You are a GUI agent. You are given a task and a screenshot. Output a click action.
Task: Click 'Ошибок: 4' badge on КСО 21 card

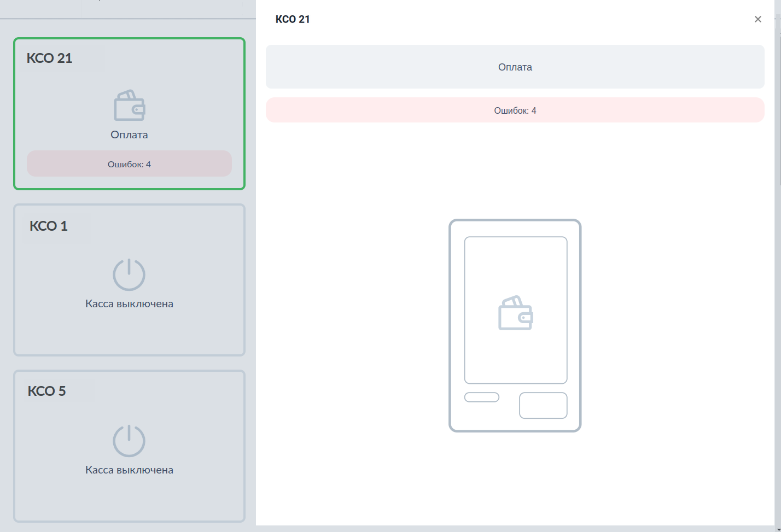(x=129, y=164)
